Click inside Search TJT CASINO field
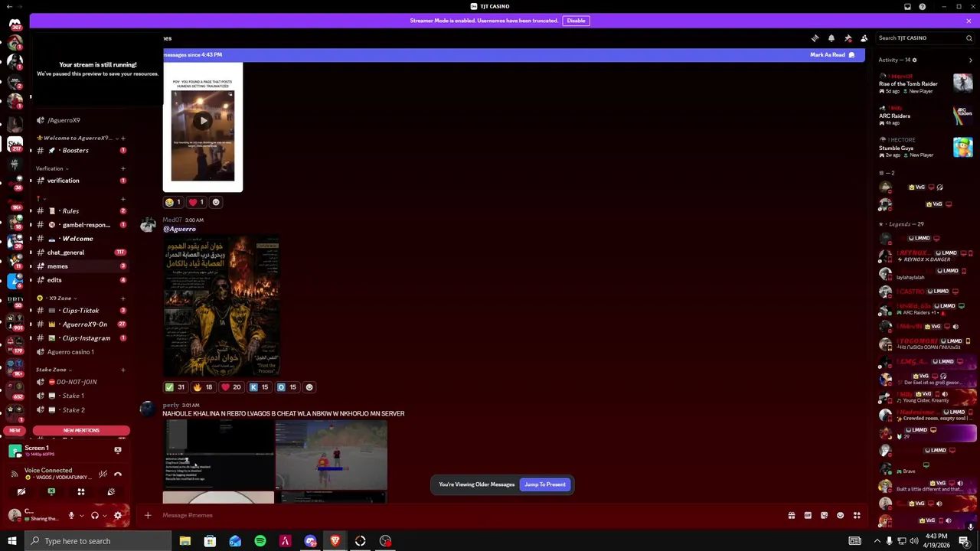The width and height of the screenshot is (980, 551). pyautogui.click(x=925, y=38)
